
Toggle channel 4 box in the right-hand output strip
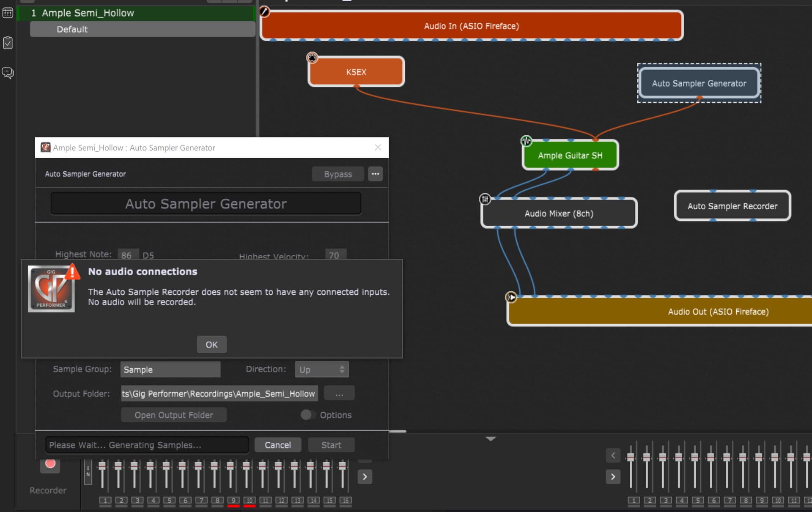coord(682,501)
